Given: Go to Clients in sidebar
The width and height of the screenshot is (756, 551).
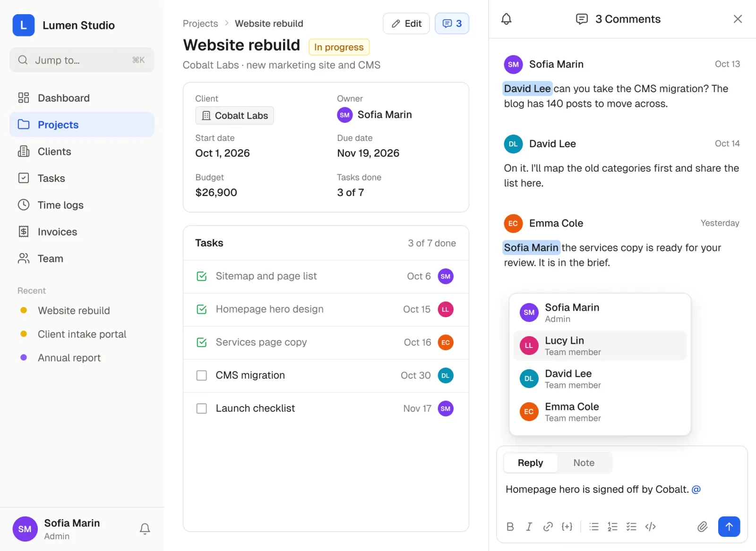Looking at the screenshot, I should [82, 152].
